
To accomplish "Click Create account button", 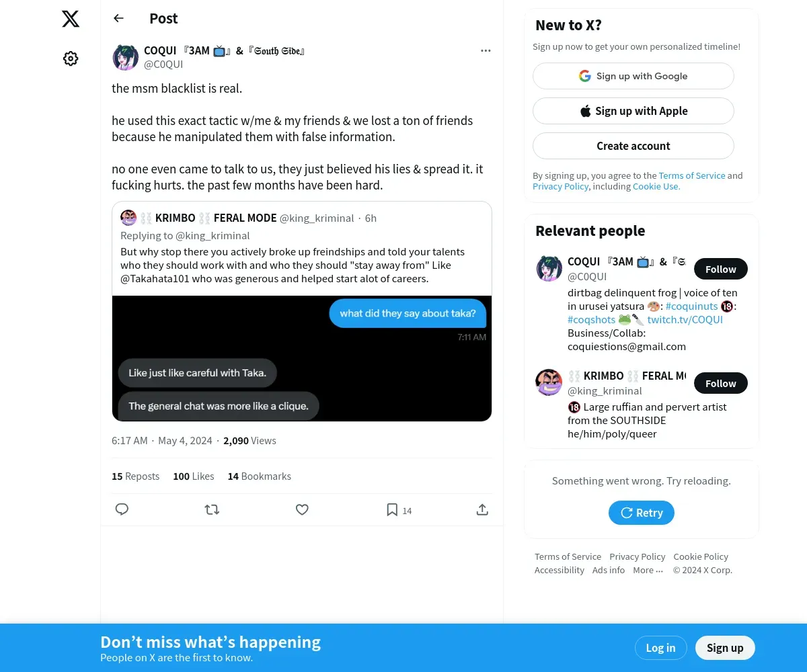I will (633, 146).
